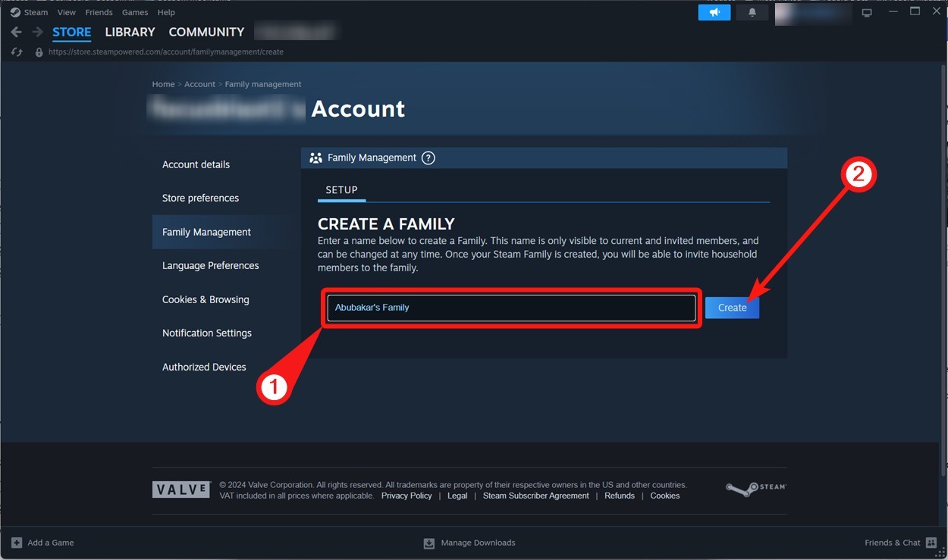
Task: Click the family name input field
Action: pyautogui.click(x=511, y=307)
